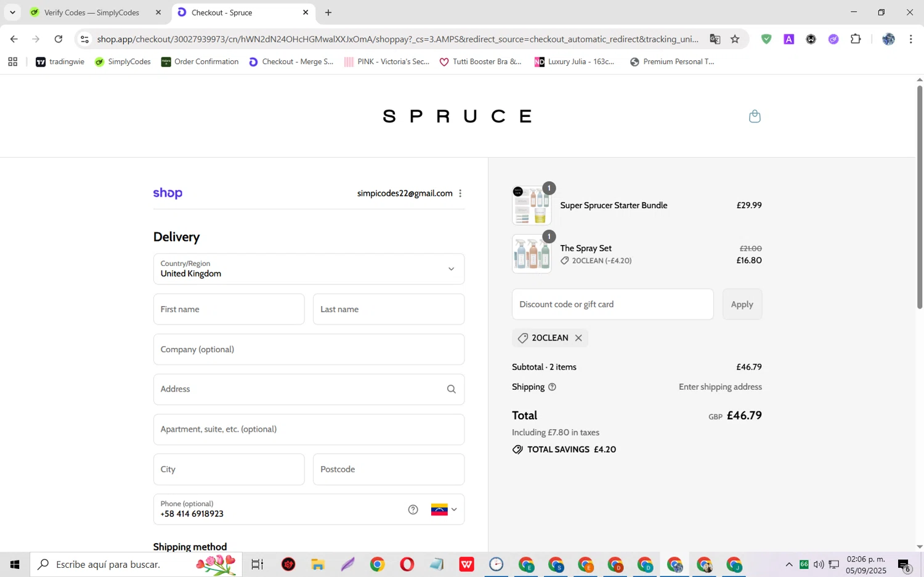
Task: Open the bookmarks apps grid icon
Action: click(12, 62)
